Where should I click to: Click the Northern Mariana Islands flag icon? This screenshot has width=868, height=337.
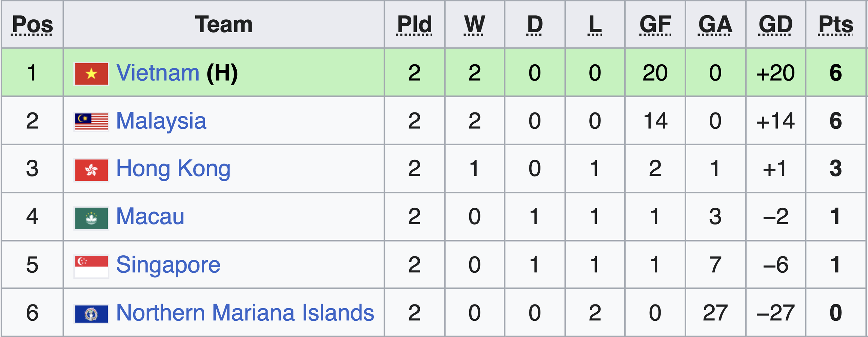[x=91, y=314]
